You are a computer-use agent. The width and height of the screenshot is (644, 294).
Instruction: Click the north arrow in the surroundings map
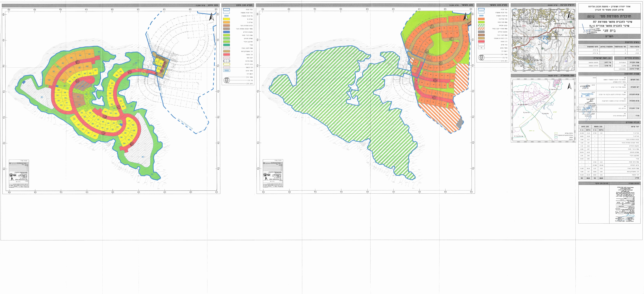pyautogui.click(x=570, y=16)
